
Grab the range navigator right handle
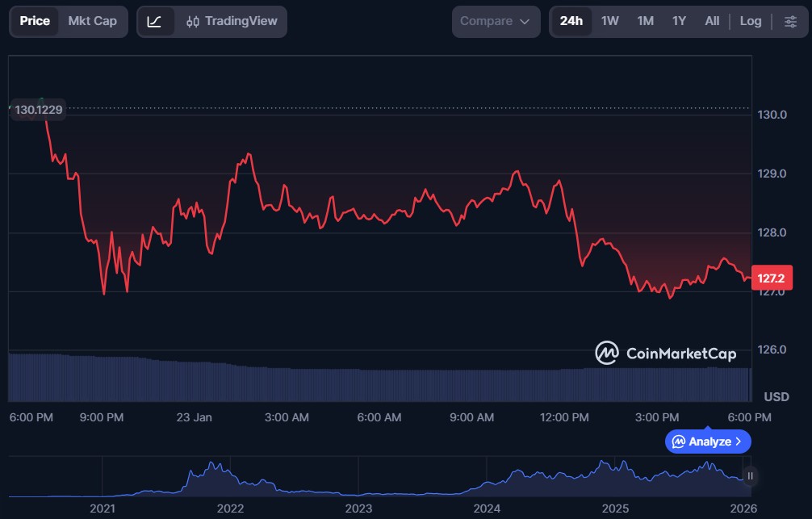pos(751,476)
